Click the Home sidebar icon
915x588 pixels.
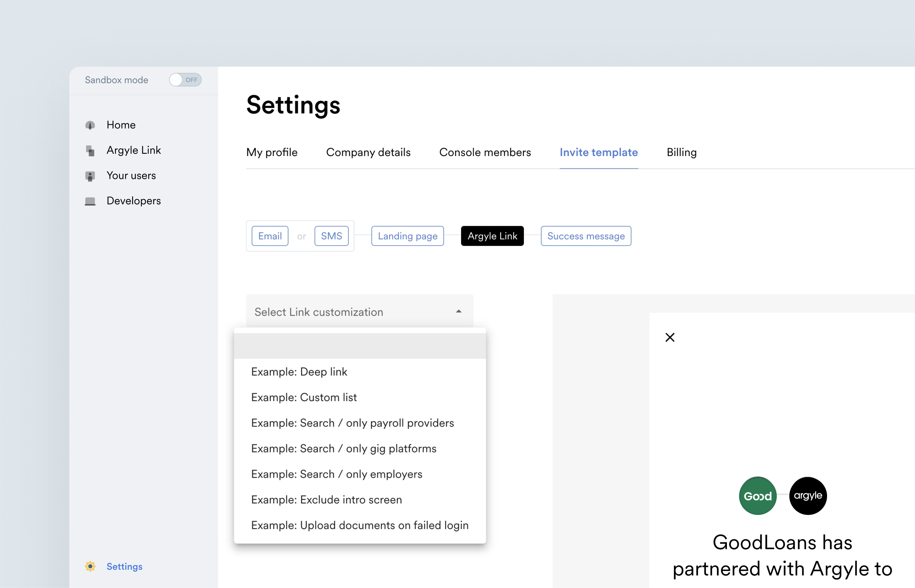click(x=90, y=125)
